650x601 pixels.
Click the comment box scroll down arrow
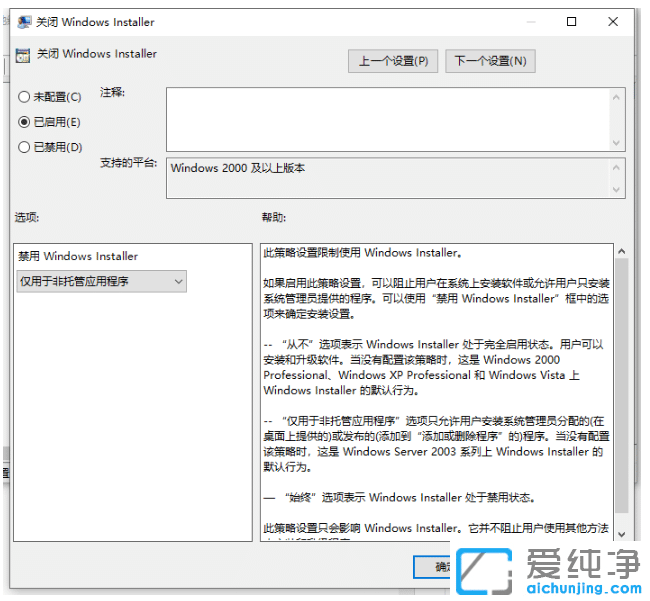coord(616,143)
